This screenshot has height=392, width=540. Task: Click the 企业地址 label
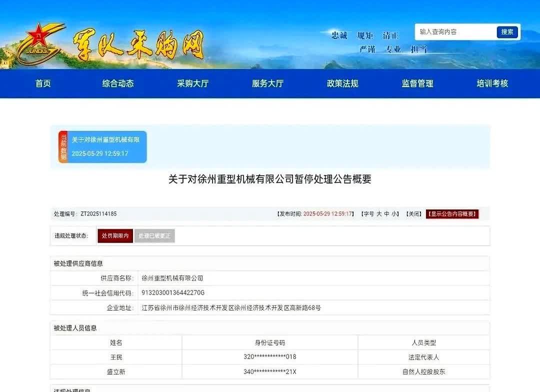[120, 308]
